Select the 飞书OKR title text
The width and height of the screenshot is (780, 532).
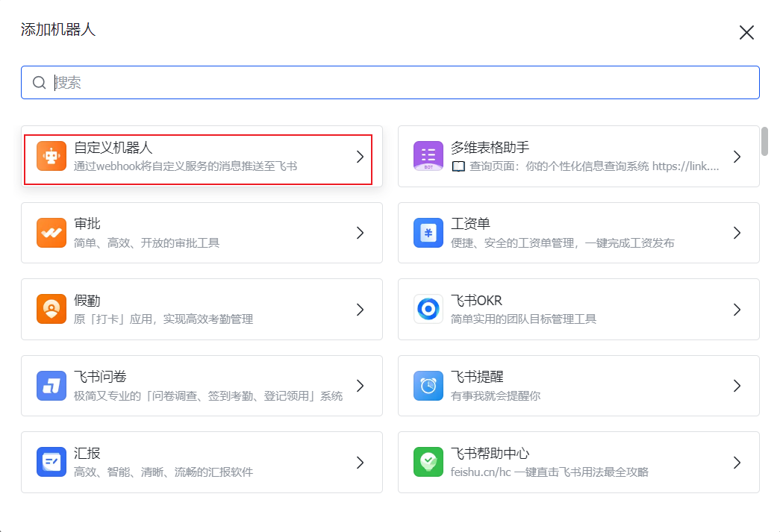pyautogui.click(x=476, y=301)
